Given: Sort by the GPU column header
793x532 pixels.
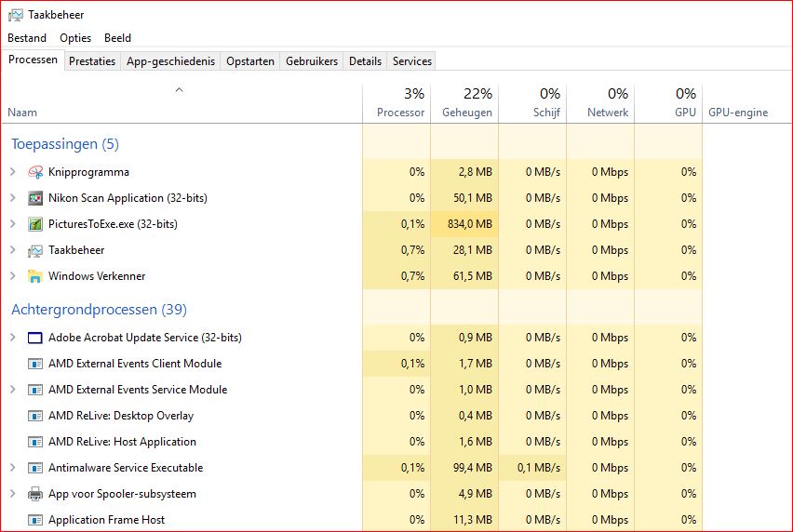Looking at the screenshot, I should tap(668, 103).
